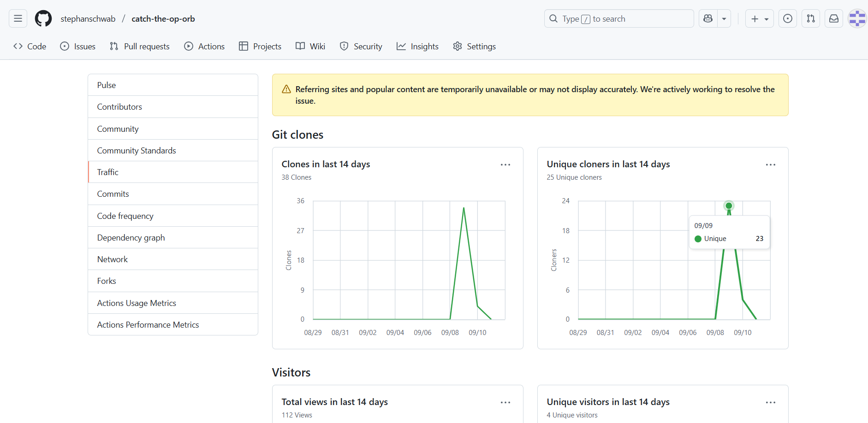Viewport: 868px width, 423px height.
Task: Expand the create new plus dropdown
Action: pyautogui.click(x=760, y=19)
